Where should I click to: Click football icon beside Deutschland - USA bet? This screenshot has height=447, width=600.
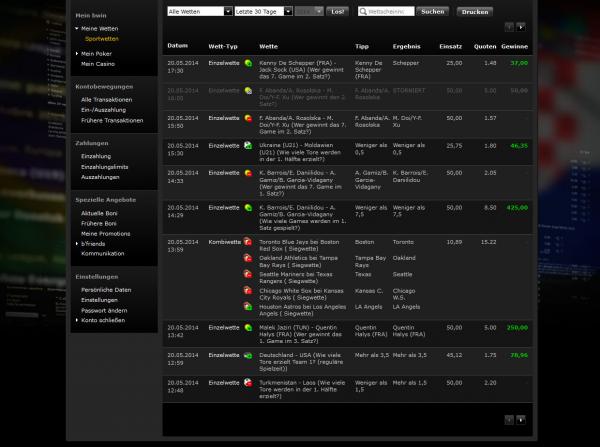248,355
